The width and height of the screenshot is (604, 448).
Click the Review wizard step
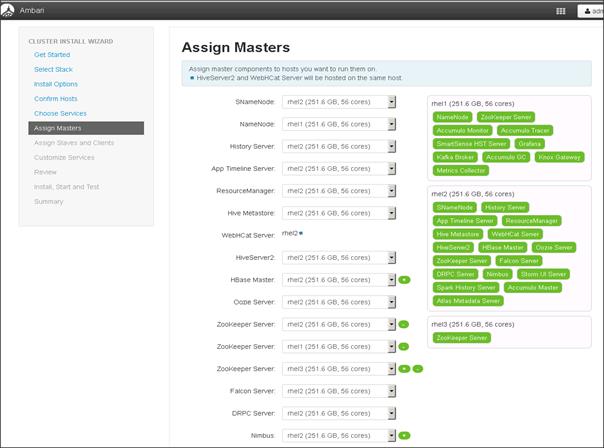tap(45, 172)
